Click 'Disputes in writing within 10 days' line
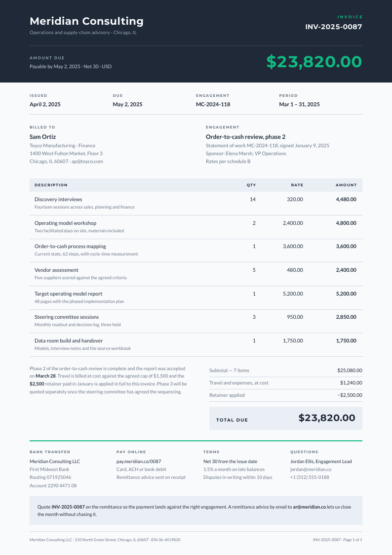 [x=238, y=477]
